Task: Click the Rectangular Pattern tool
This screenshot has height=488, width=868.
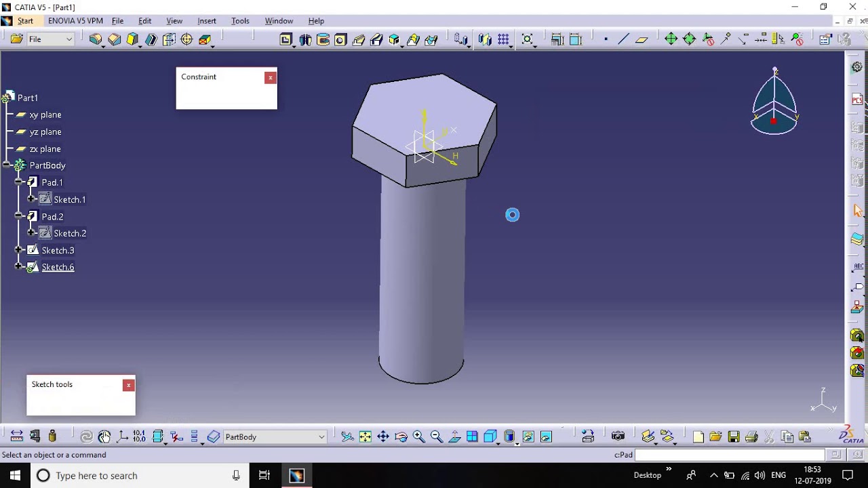Action: [x=503, y=39]
